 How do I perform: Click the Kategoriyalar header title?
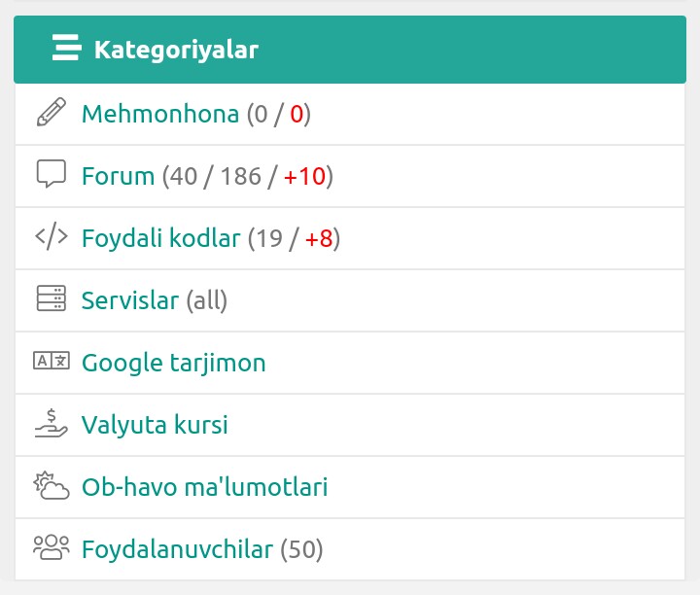coord(176,50)
